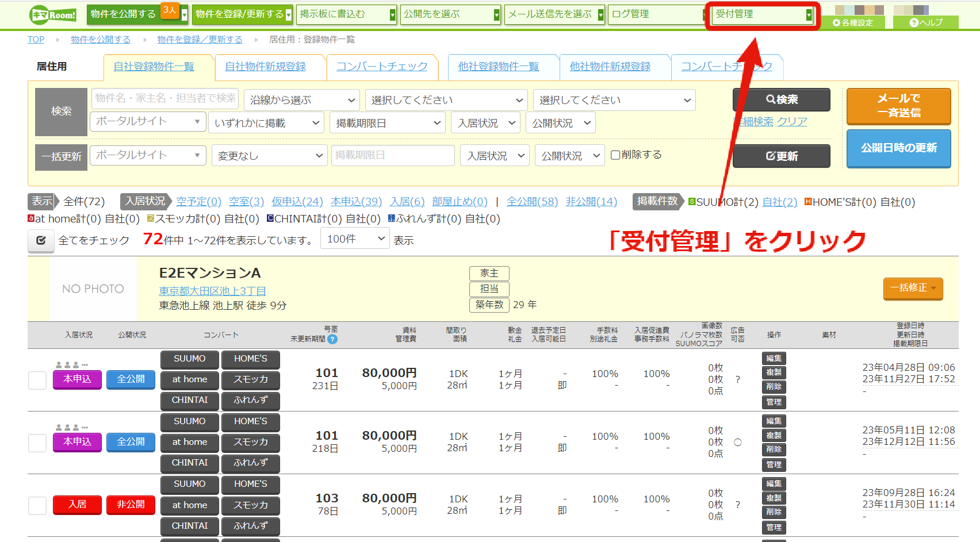Tick the 削除する checkbox

click(615, 155)
